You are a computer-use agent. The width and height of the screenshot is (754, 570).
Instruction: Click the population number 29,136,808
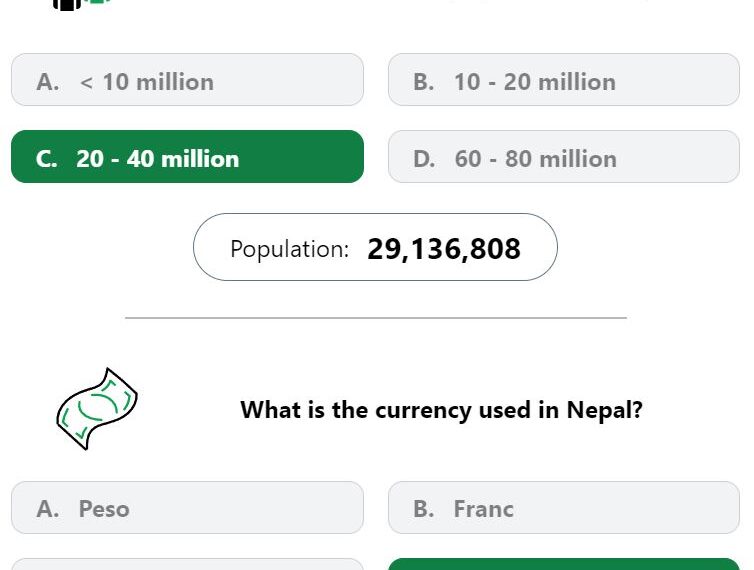[x=443, y=249]
